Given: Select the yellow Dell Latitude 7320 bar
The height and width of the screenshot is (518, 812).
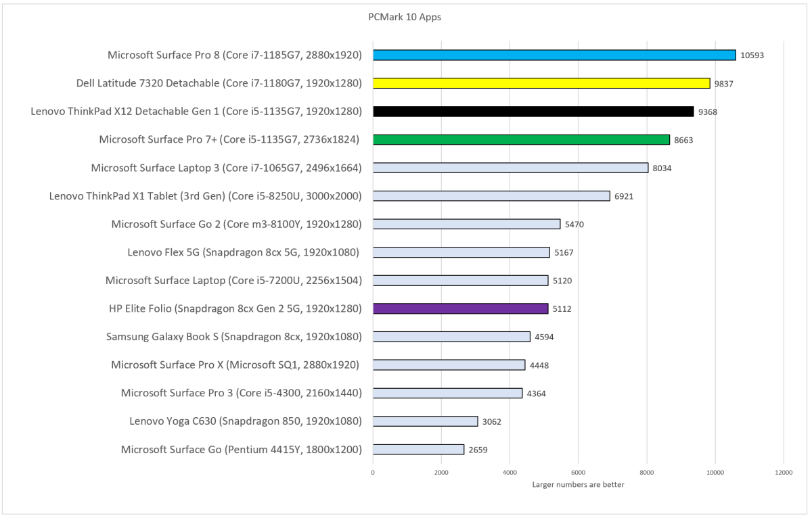Looking at the screenshot, I should point(541,83).
